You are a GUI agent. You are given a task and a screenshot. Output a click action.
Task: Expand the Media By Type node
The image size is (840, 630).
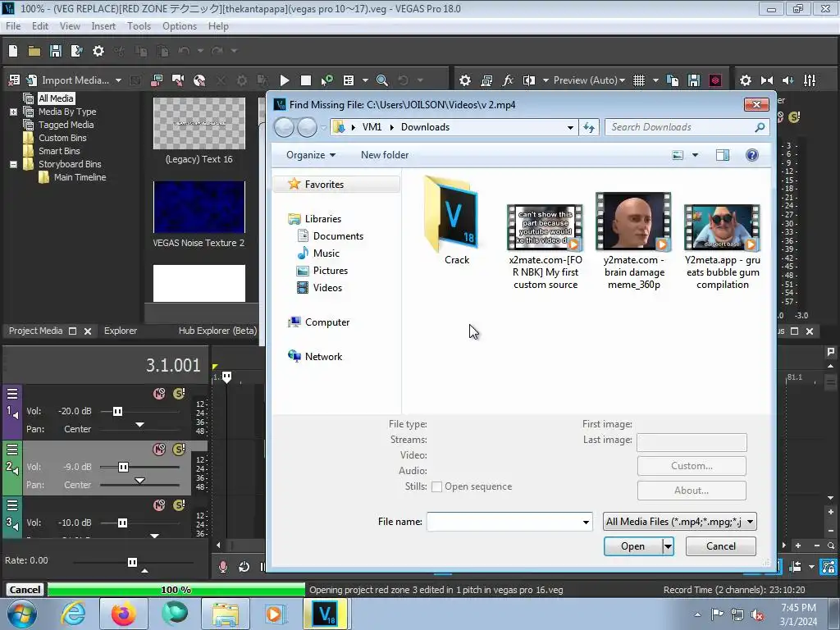pos(13,112)
